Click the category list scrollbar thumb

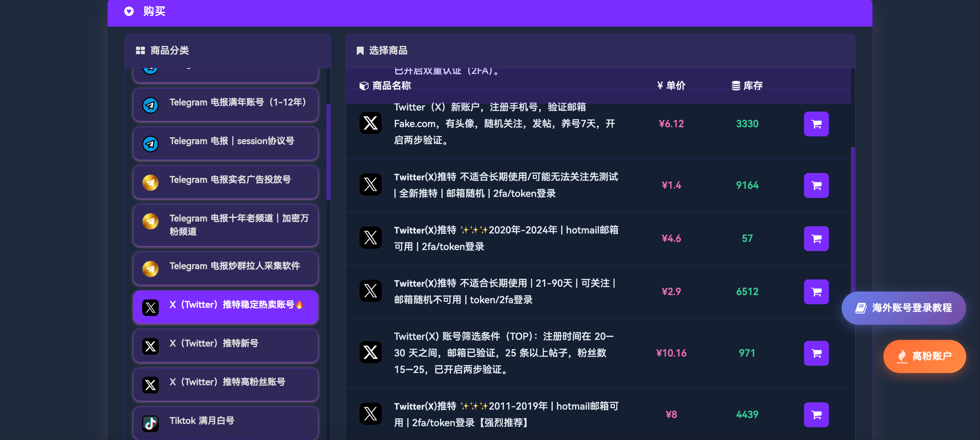(x=328, y=152)
